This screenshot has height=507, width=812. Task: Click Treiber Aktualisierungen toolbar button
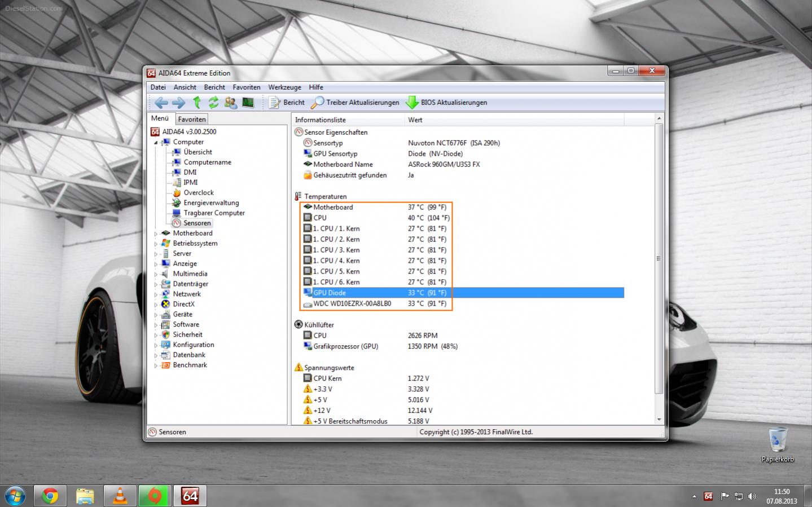coord(355,103)
